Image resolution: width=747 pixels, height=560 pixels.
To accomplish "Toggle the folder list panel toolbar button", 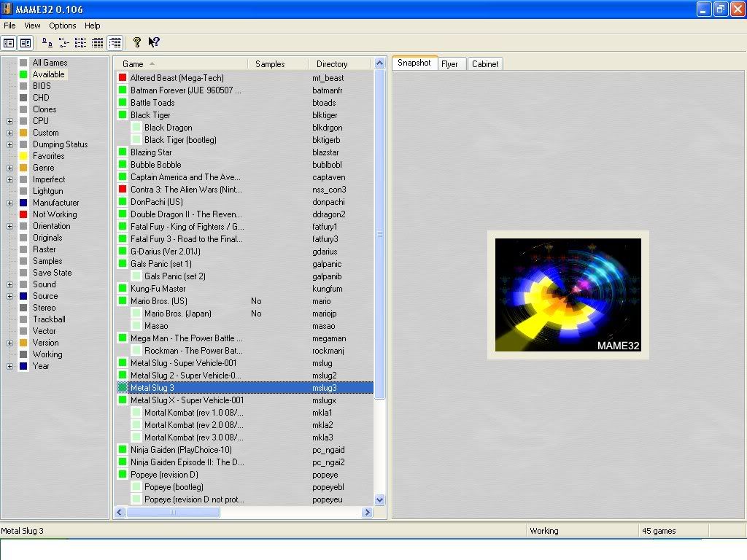I will (x=9, y=43).
